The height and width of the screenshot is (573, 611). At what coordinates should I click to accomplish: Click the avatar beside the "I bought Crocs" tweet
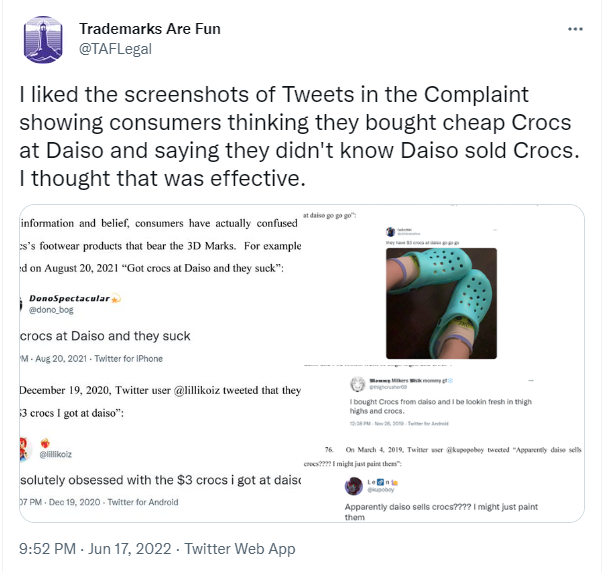pos(357,385)
